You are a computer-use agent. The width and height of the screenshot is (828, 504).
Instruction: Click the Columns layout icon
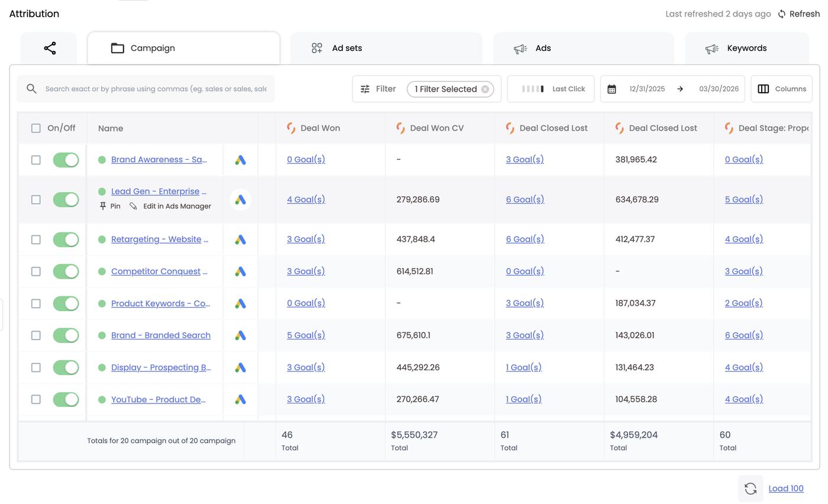[x=764, y=89]
